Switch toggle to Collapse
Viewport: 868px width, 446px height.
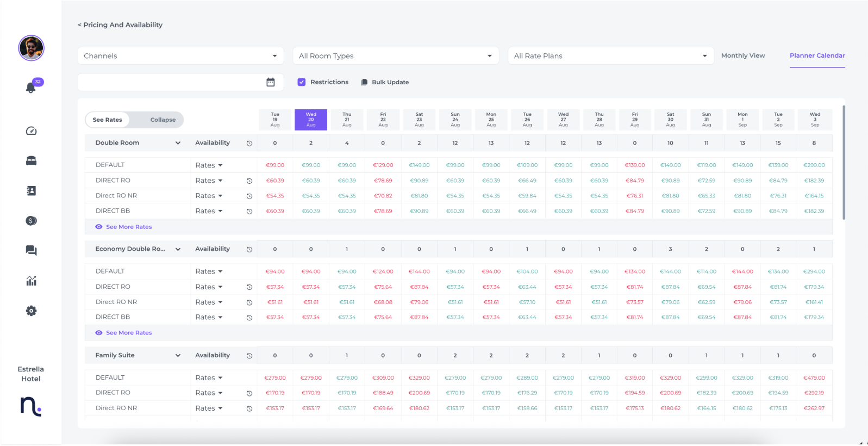tap(163, 120)
